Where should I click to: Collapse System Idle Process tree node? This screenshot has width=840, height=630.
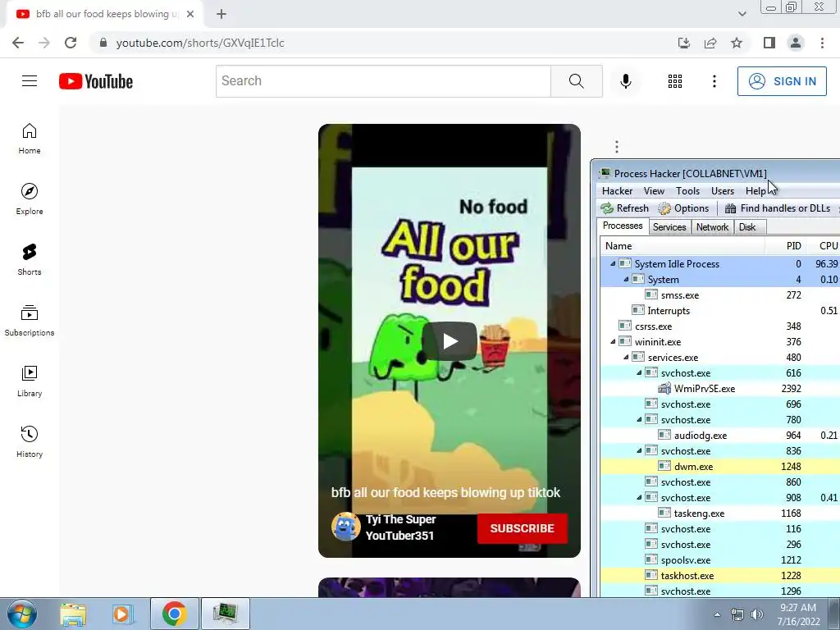(x=613, y=263)
